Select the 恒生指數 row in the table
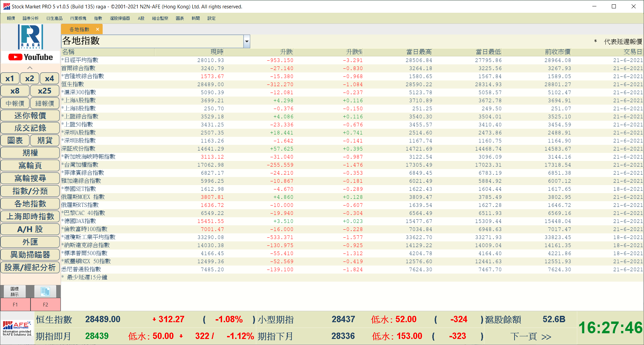Viewport: 644px width, 345px height. point(73,84)
